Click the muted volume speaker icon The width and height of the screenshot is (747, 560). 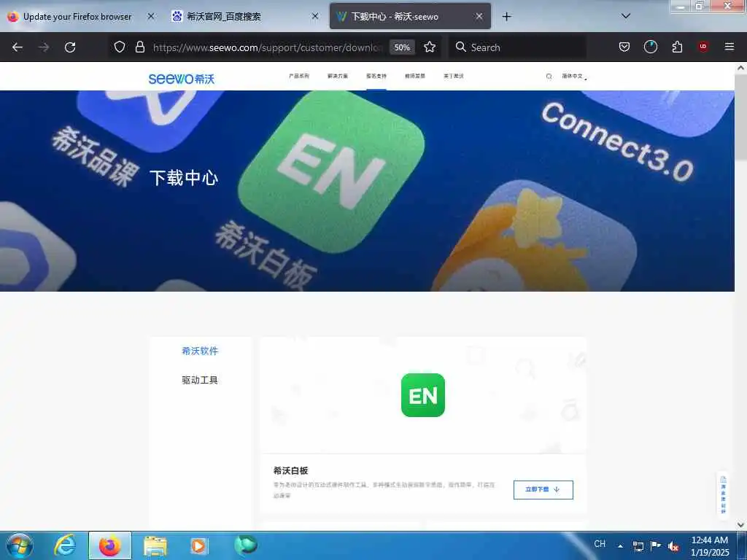tap(673, 546)
